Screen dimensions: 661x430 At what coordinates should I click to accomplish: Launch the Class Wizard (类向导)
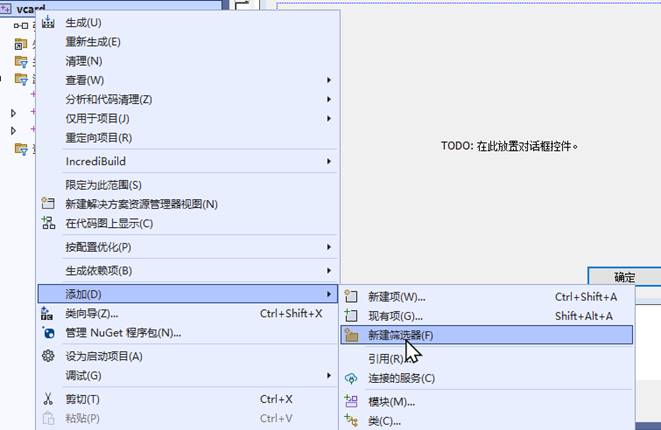92,314
